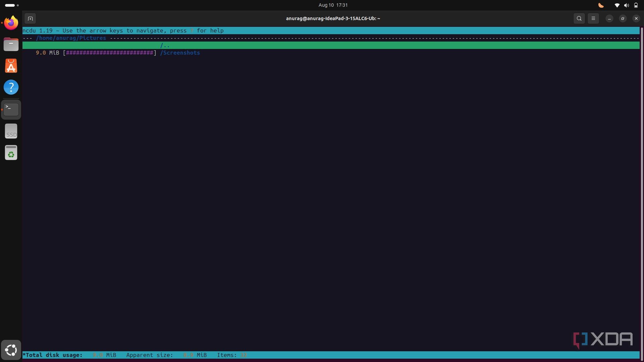Click the Apparent size status entry
The image size is (644, 362).
pos(166,355)
